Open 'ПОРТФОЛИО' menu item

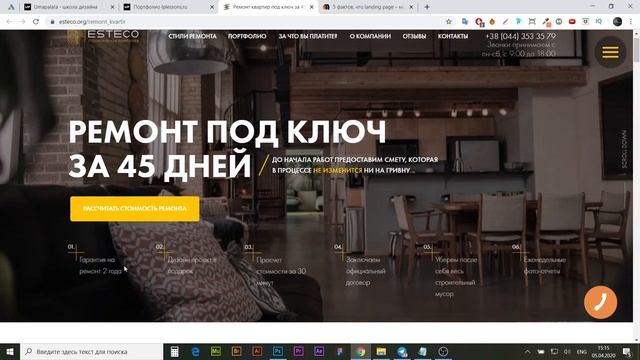coord(247,36)
